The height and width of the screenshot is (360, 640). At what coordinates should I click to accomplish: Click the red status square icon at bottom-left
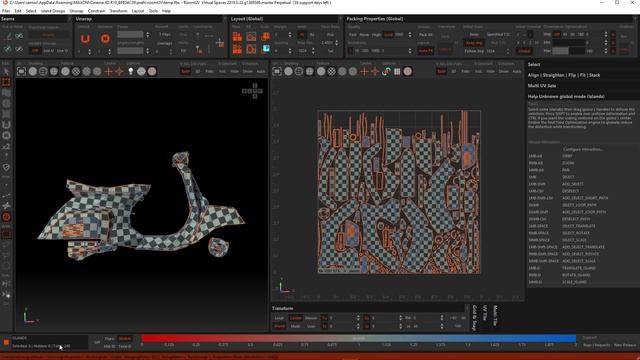[x=6, y=342]
